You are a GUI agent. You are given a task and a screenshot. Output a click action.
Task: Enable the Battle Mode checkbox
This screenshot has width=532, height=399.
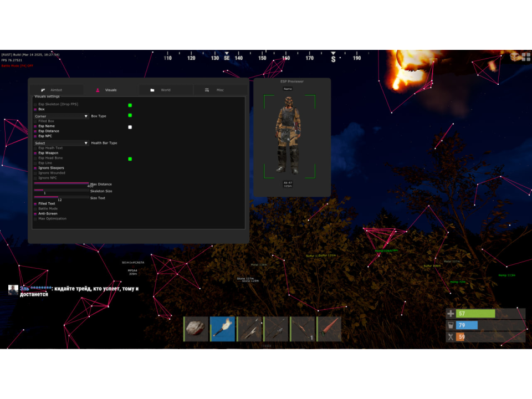pos(35,209)
